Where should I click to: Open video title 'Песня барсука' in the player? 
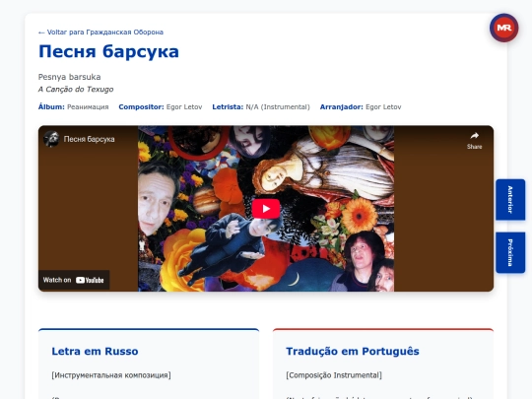tap(90, 139)
